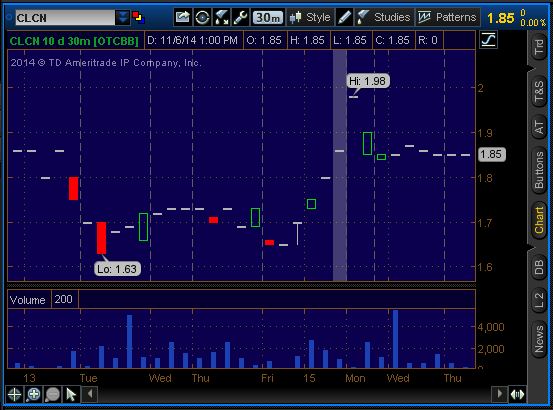Select the pencil drawing tool icon

click(344, 17)
